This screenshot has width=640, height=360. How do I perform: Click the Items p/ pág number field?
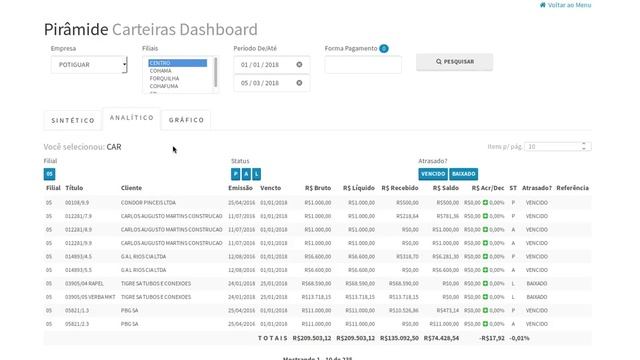(558, 147)
